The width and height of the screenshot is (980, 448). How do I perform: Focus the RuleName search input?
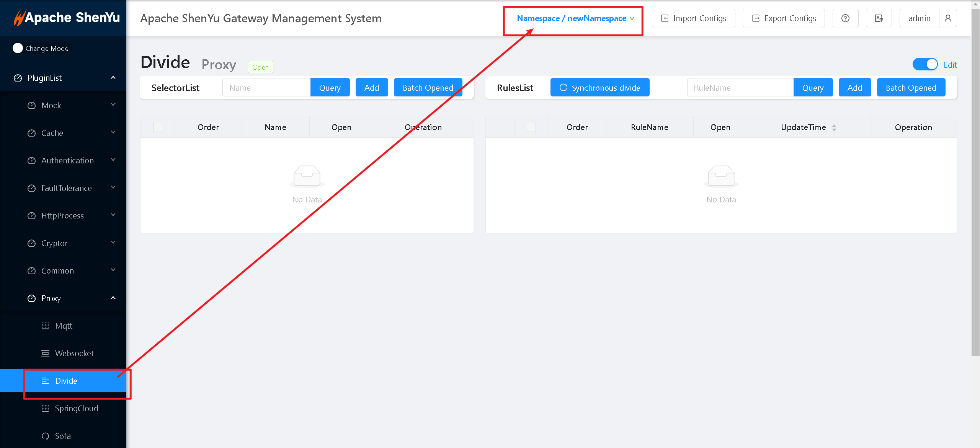[x=740, y=88]
